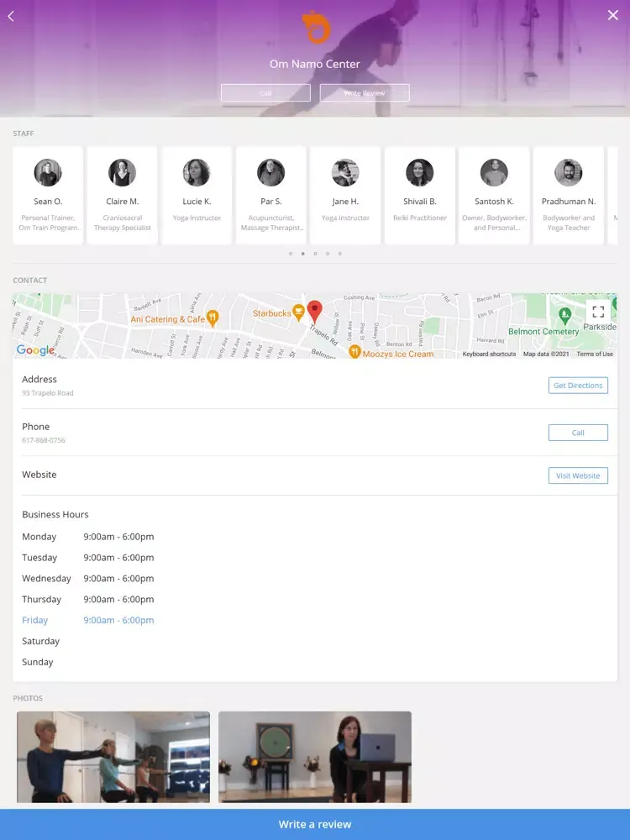
Task: View Par S.'s staff avatar
Action: (271, 172)
